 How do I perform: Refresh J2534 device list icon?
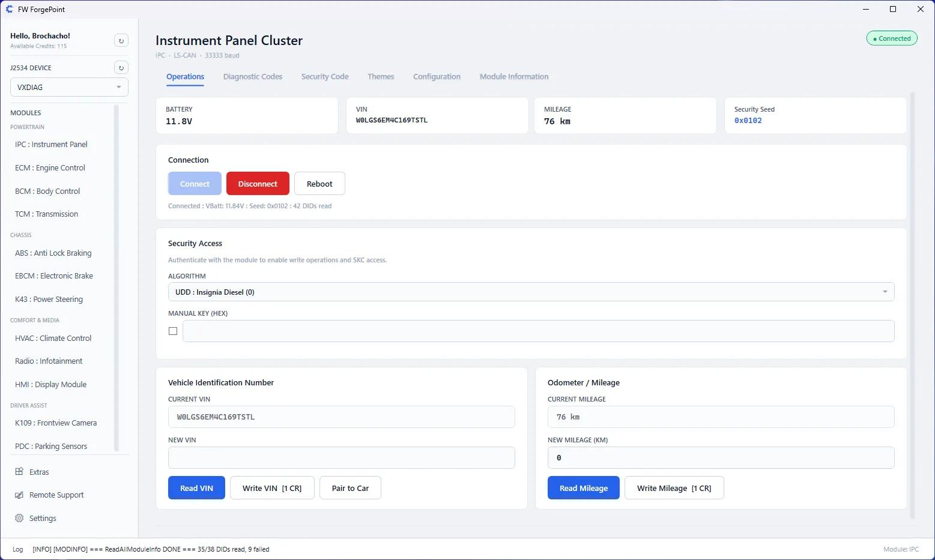tap(121, 68)
